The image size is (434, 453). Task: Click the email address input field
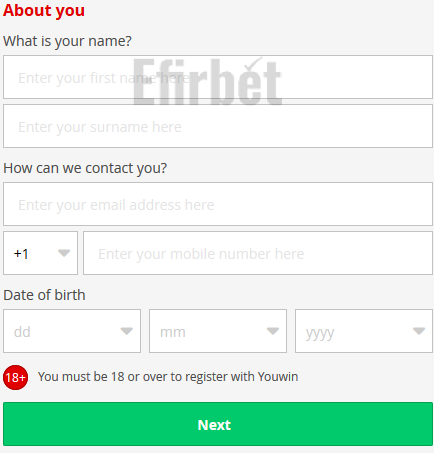coord(218,204)
